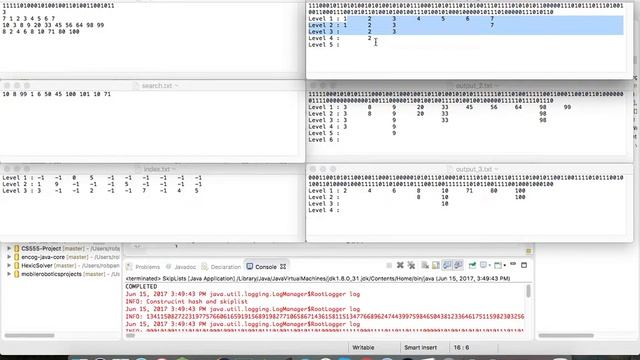Open the index.txt title dropdown chevron

point(174,169)
